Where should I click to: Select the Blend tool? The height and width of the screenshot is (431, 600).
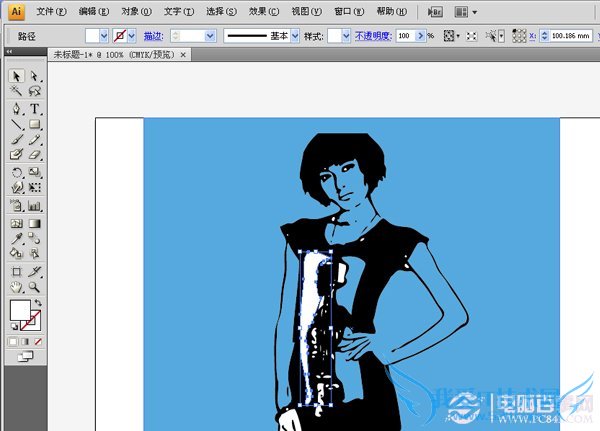(34, 238)
